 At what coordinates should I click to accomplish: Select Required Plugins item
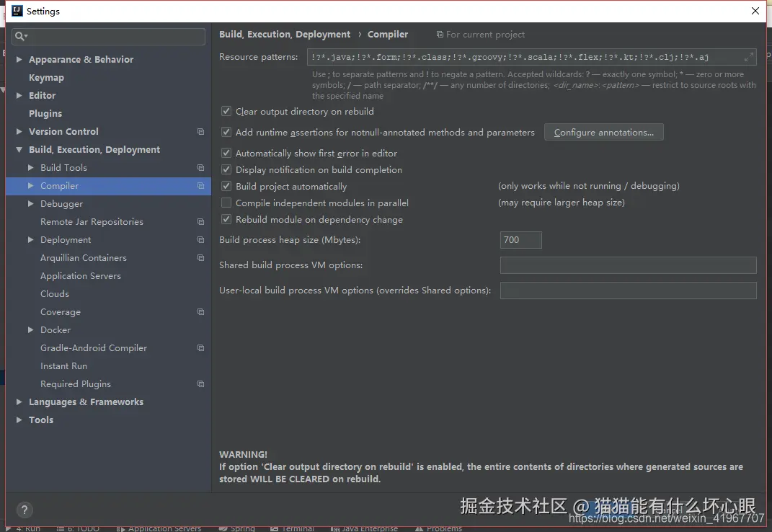(76, 384)
